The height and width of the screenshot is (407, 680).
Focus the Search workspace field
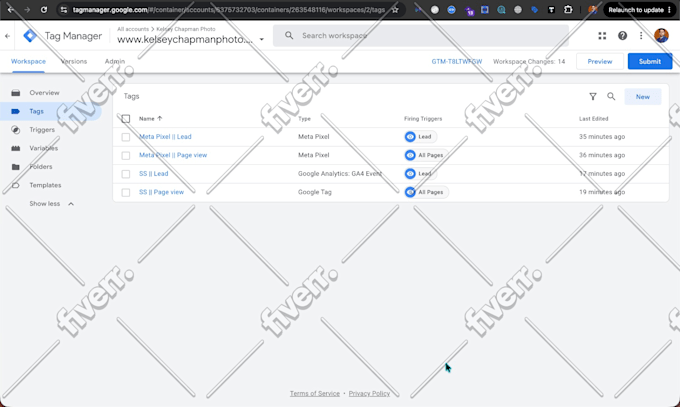(x=421, y=36)
